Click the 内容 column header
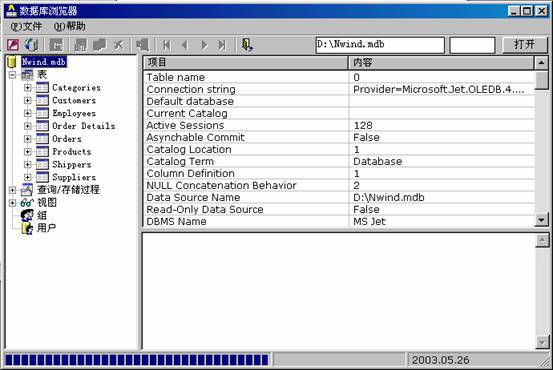 tap(442, 63)
